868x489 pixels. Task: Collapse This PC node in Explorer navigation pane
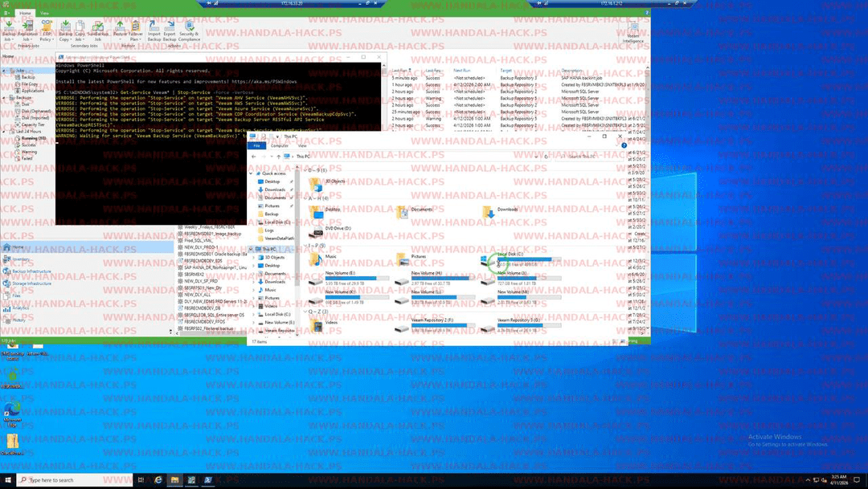[252, 249]
